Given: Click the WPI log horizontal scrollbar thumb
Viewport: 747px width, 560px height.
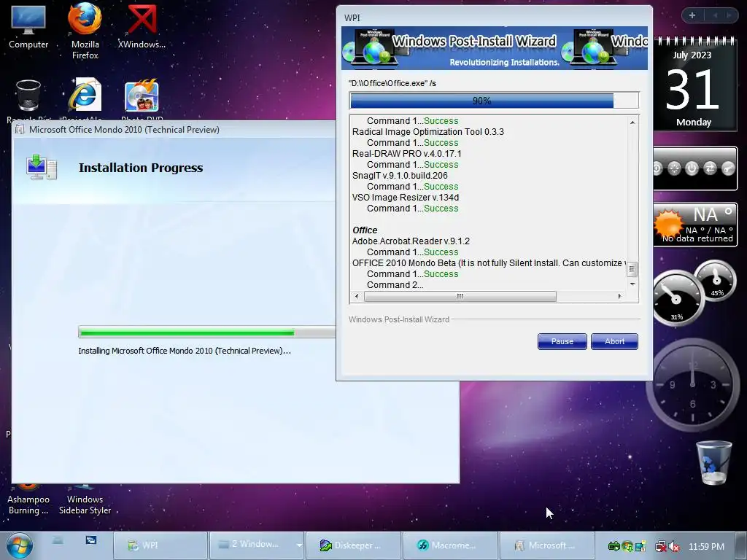Looking at the screenshot, I should pos(460,296).
